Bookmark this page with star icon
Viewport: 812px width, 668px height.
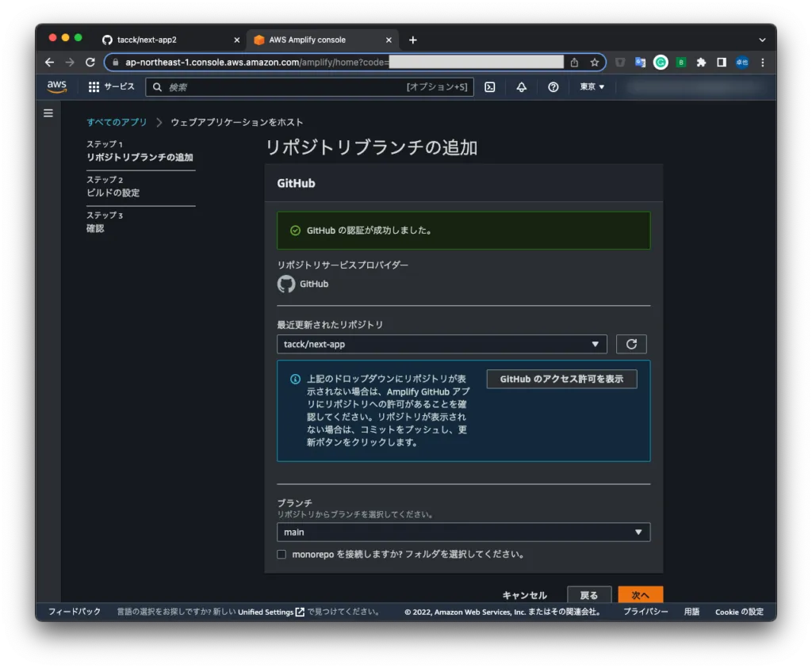[594, 62]
